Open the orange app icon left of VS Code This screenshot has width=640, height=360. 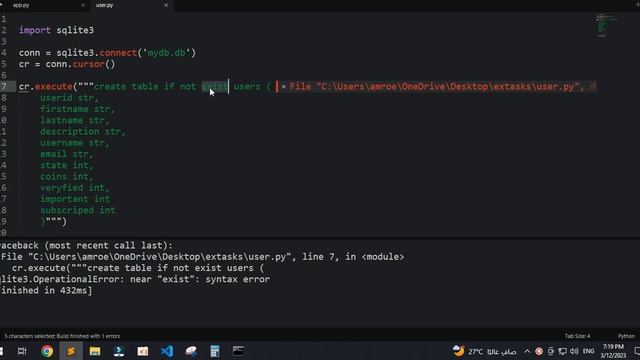pyautogui.click(x=143, y=351)
